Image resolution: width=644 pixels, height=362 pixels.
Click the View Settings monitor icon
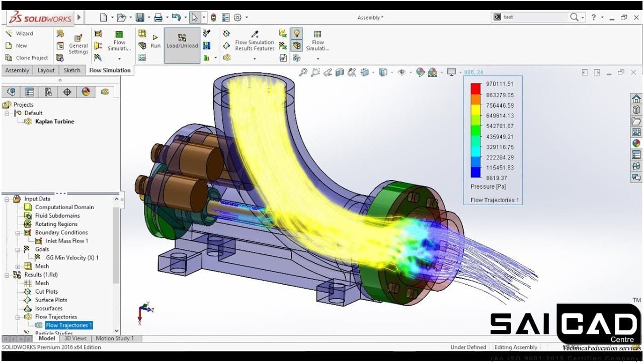coord(451,72)
